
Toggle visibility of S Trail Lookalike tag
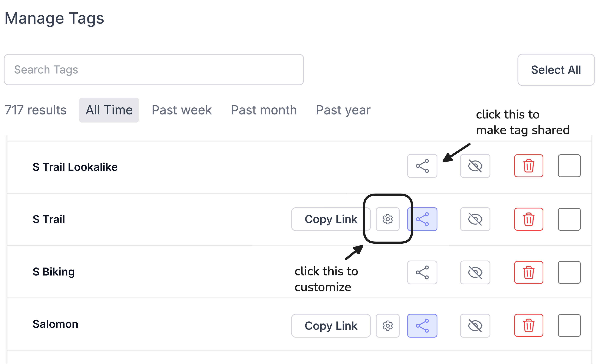coord(475,166)
